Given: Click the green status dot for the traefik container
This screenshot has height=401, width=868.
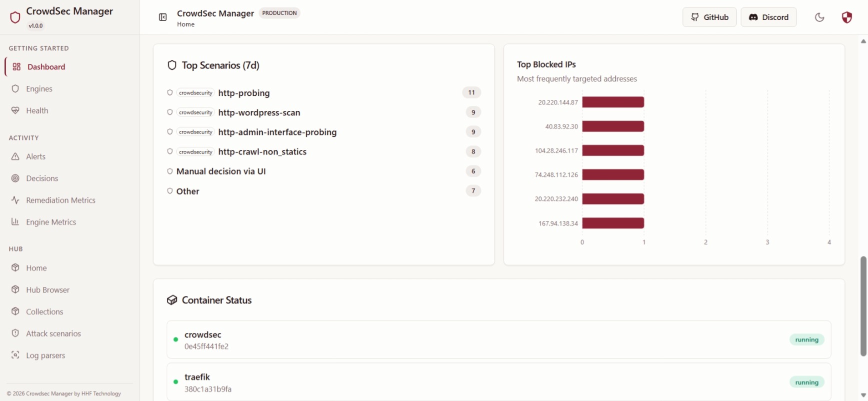Looking at the screenshot, I should click(x=176, y=382).
